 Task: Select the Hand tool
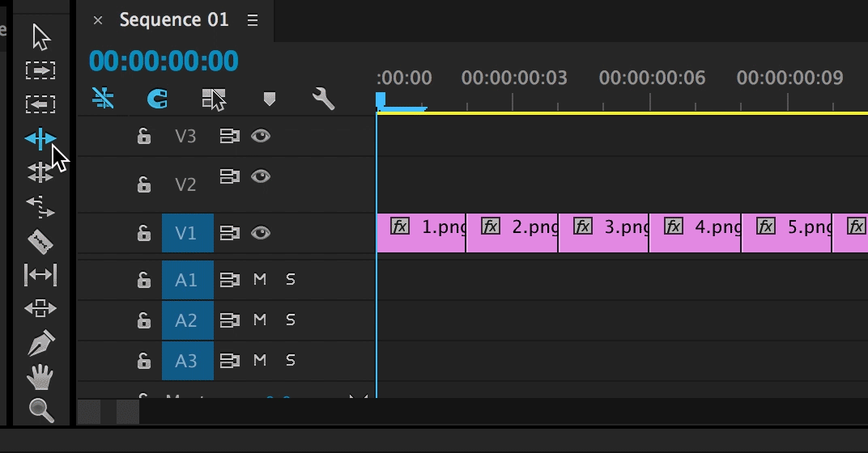point(40,377)
